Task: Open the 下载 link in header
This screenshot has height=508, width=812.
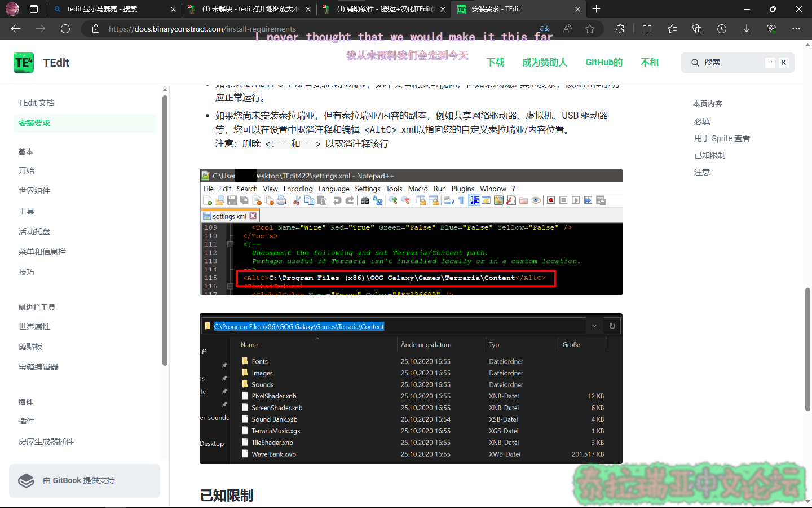Action: (496, 62)
